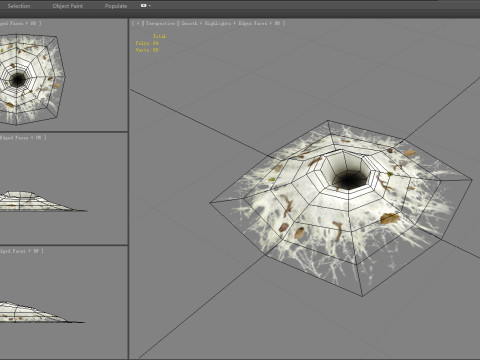This screenshot has width=480, height=360.
Task: Switch to the Object Paint tab
Action: tap(68, 6)
